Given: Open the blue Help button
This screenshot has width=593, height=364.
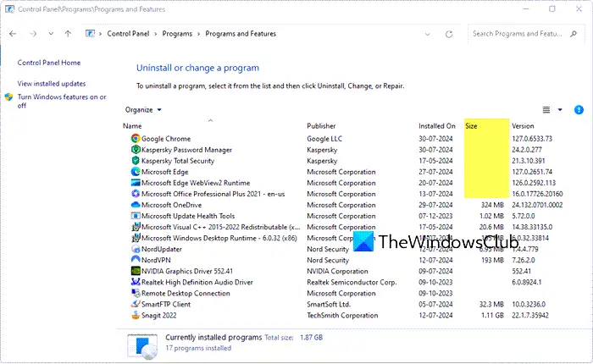Looking at the screenshot, I should point(579,109).
